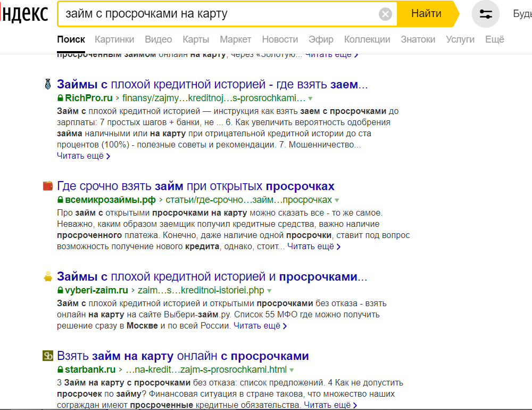Screen dimensions: 532x410
Task: Click the lock icon beside RichPro.ru
Action: [x=60, y=98]
